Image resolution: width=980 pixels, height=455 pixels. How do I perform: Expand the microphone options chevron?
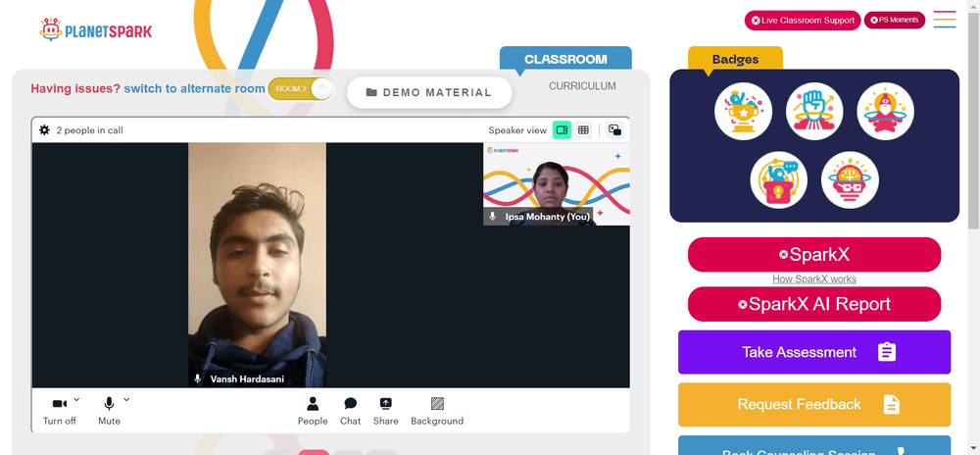coord(126,399)
